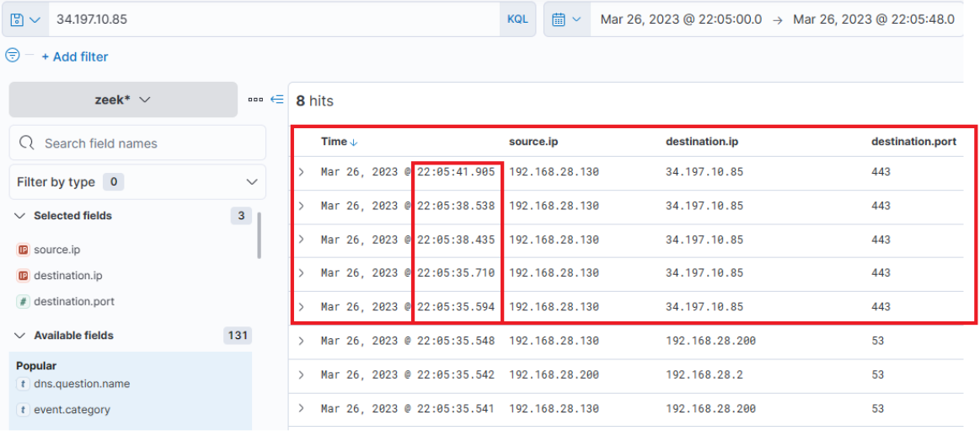Screen dimensions: 980x431
Task: Click the query bar containing 34.197.10.85
Action: click(270, 19)
